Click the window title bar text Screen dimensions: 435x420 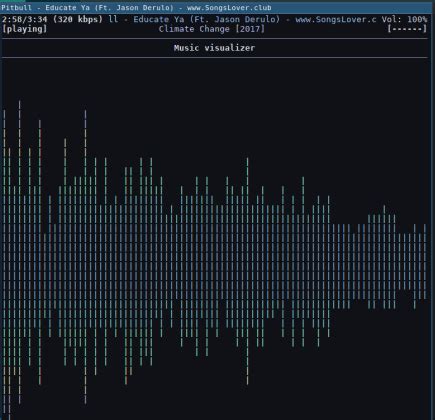click(x=136, y=7)
